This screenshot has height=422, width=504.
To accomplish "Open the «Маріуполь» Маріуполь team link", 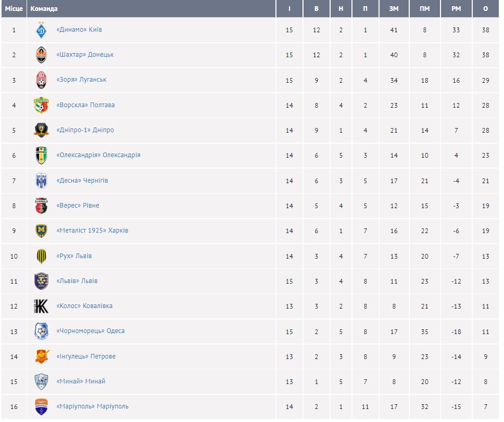I will (92, 406).
